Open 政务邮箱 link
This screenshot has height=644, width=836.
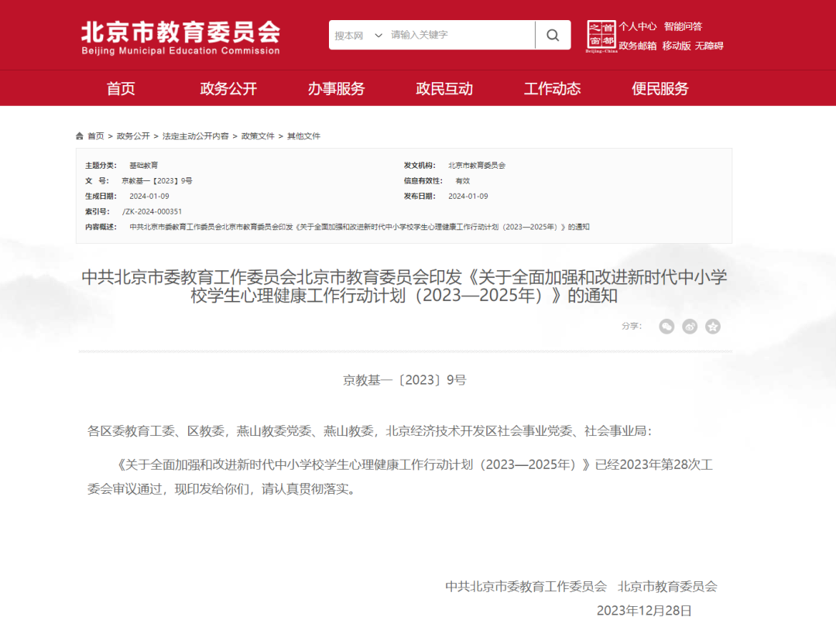pyautogui.click(x=638, y=46)
